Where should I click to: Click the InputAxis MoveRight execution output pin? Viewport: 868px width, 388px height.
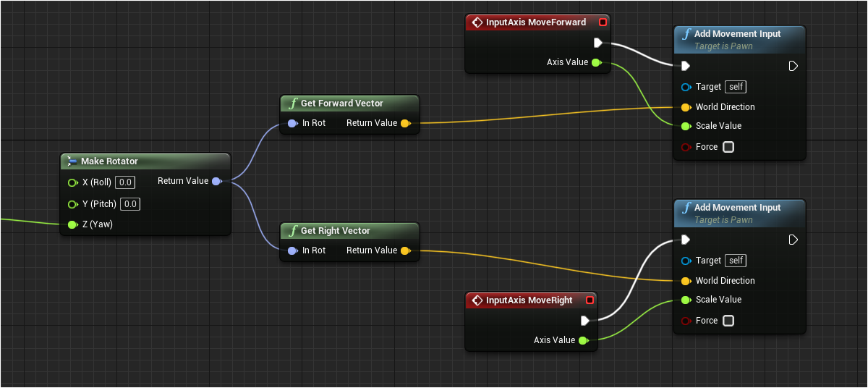tap(584, 321)
